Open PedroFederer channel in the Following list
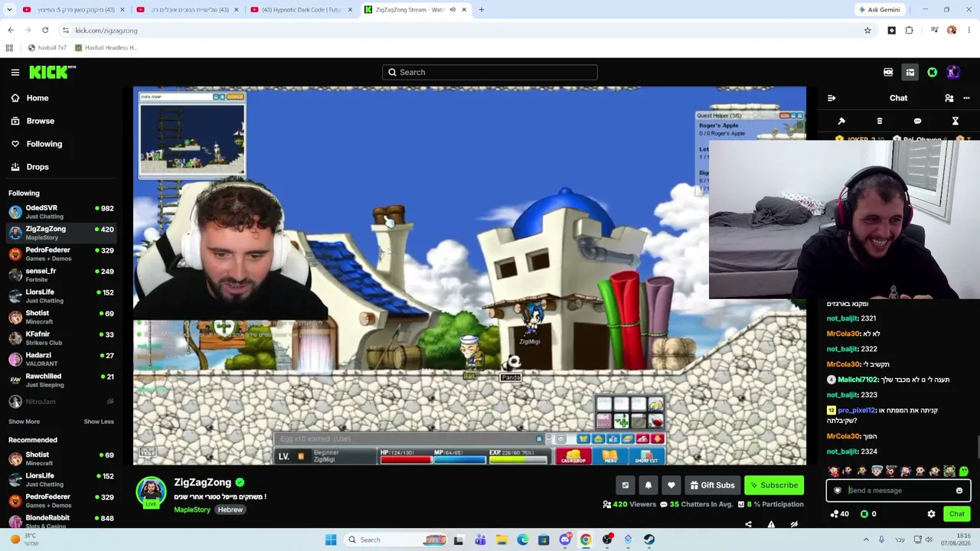Screen dimensions: 980x551 tap(61, 254)
